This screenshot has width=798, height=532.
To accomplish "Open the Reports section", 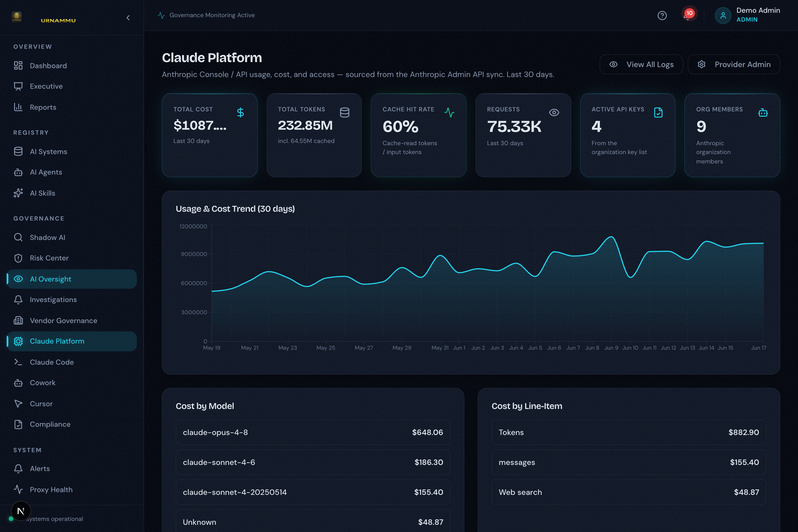I will coord(71,107).
